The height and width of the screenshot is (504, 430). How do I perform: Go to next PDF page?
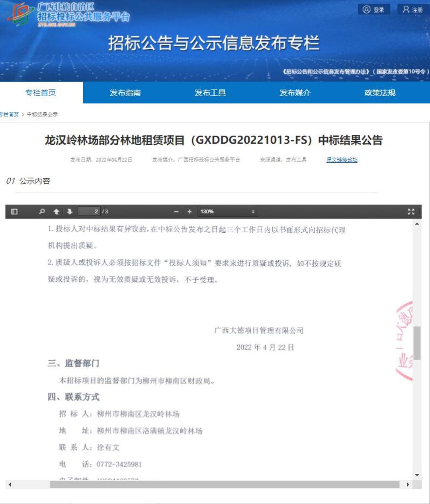coord(70,212)
